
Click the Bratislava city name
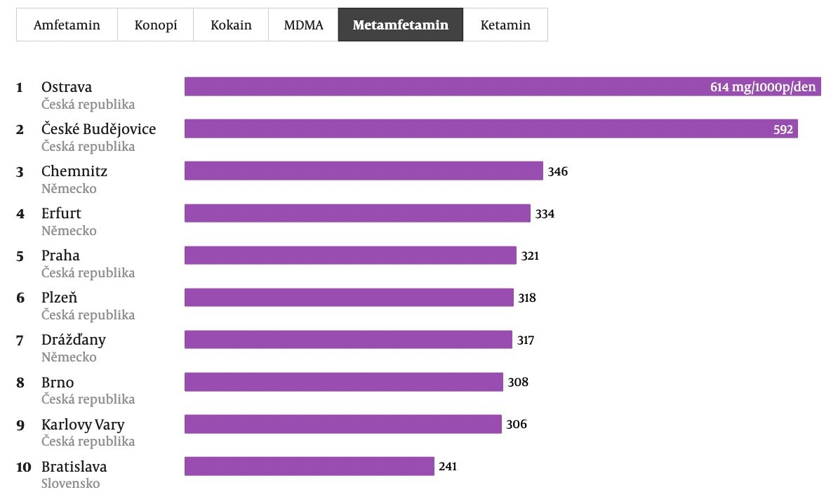[x=74, y=467]
